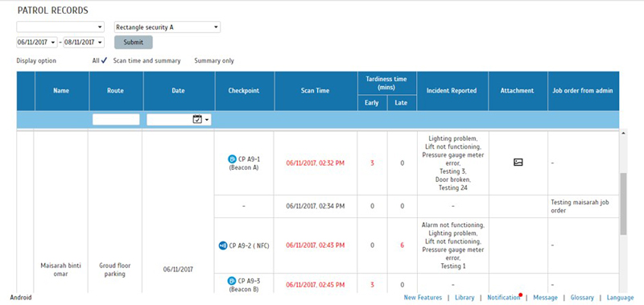Click the NFC icon beside CP A9-2
This screenshot has width=644, height=305.
click(223, 245)
